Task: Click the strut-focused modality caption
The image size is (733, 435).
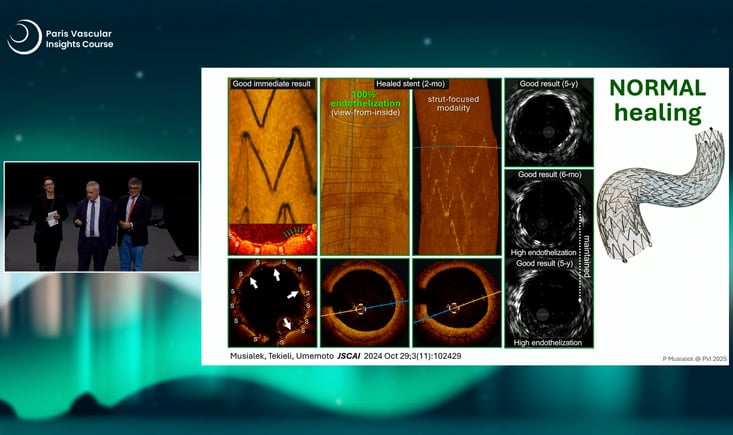Action: pos(455,103)
